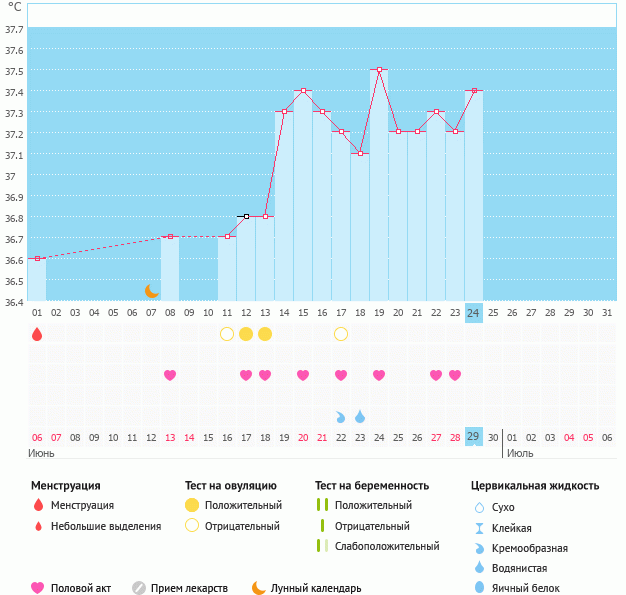Click the menstruation drop on day 01
626x595 pixels.
click(37, 334)
